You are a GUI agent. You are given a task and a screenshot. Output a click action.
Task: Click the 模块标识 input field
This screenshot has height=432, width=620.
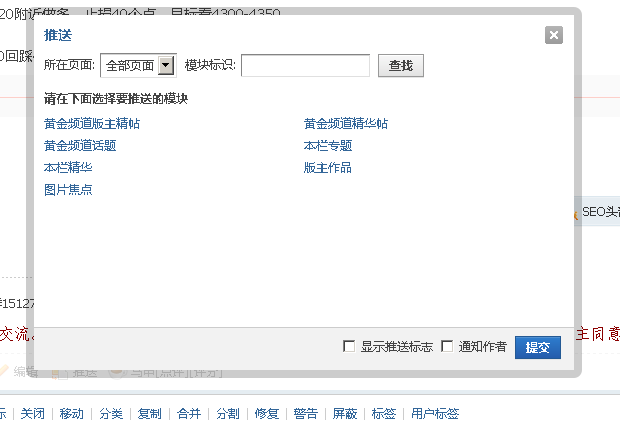tap(305, 65)
